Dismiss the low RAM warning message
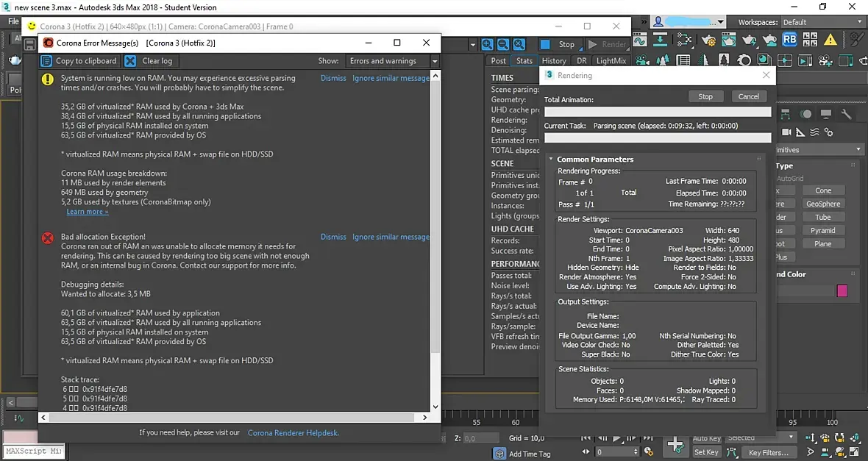 (x=333, y=78)
